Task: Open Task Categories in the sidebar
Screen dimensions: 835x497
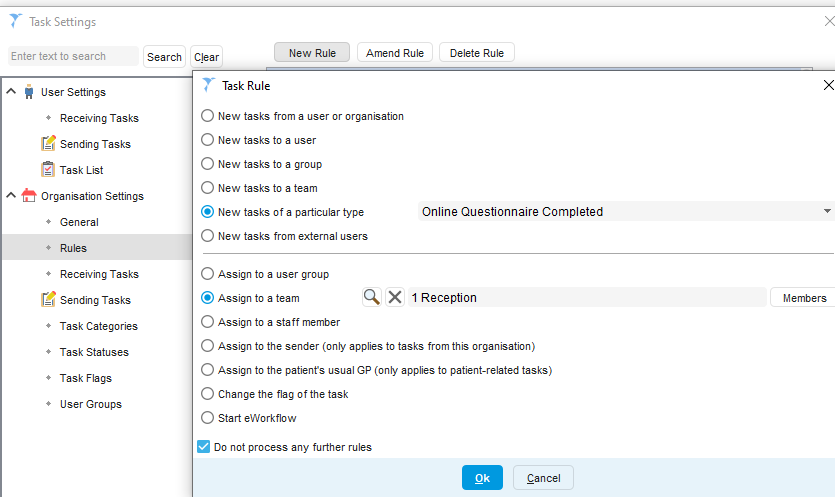Action: pos(98,326)
